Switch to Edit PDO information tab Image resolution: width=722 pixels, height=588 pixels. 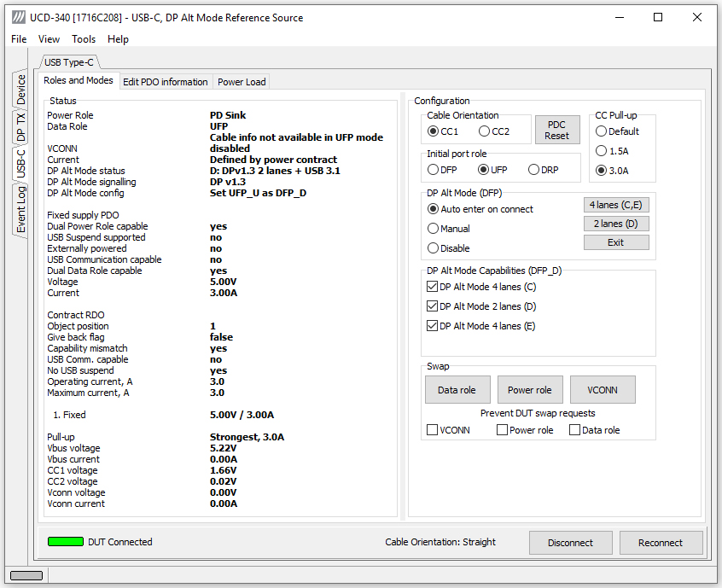[x=166, y=81]
